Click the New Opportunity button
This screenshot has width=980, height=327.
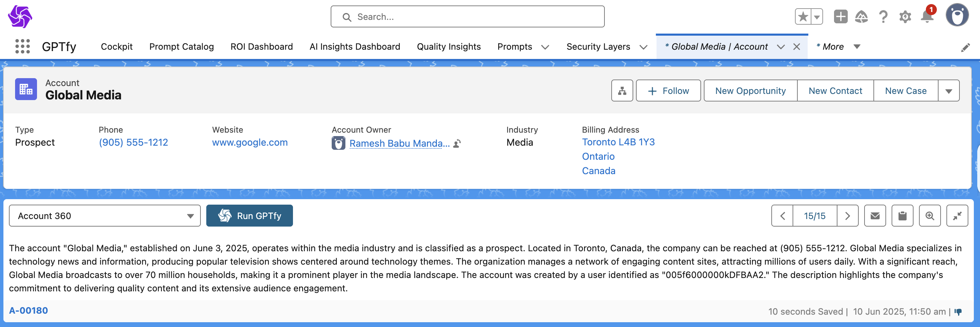point(750,90)
